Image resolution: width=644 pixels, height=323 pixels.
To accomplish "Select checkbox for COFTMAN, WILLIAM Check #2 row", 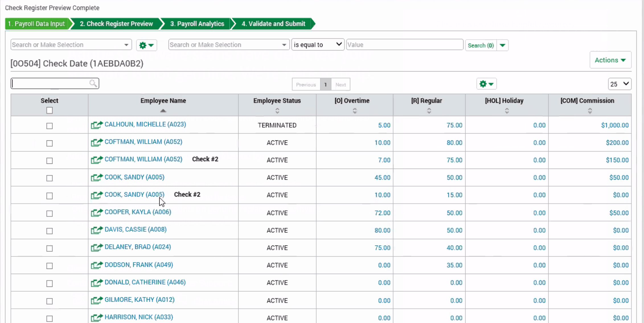I will [50, 161].
